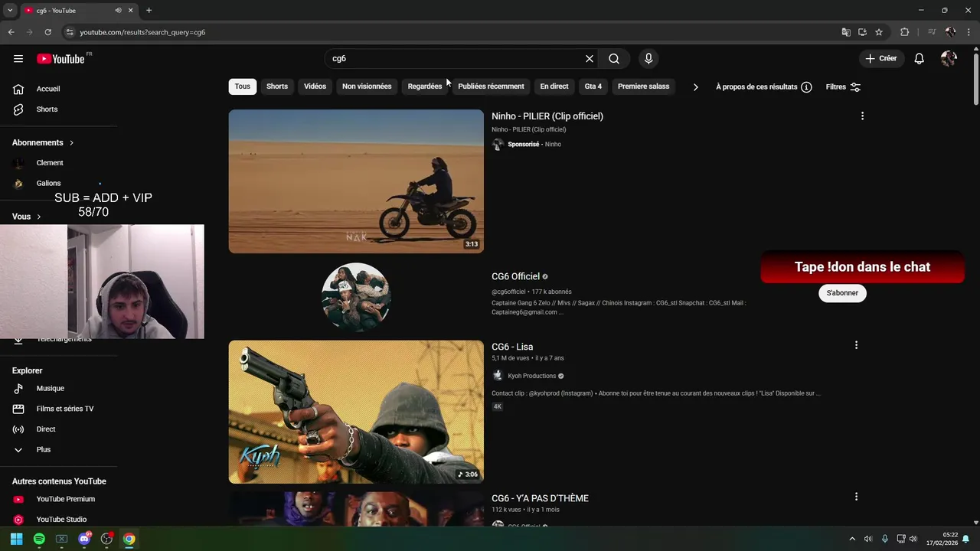Open Ninho - PILIER (Clip officiel) title
Viewport: 980px width, 551px height.
(547, 116)
